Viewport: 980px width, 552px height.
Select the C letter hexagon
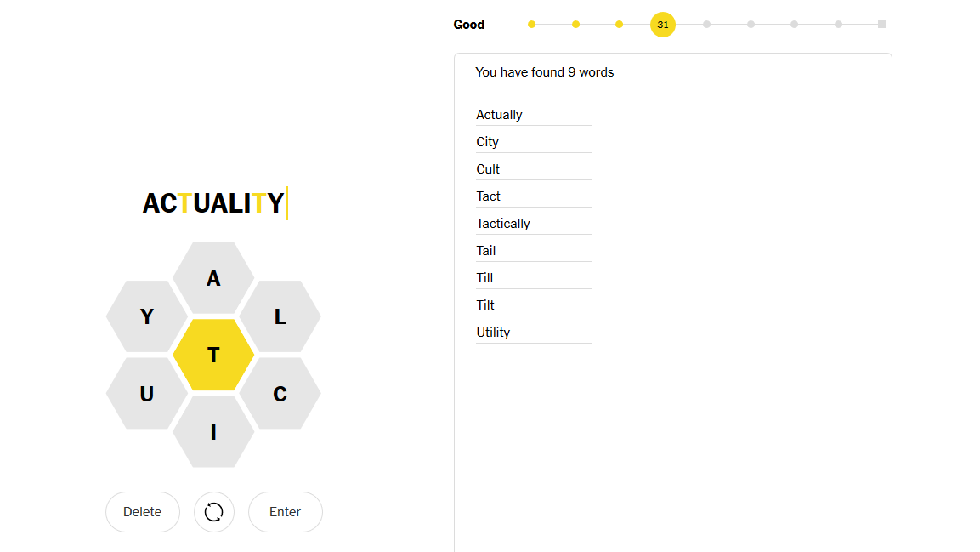tap(280, 393)
